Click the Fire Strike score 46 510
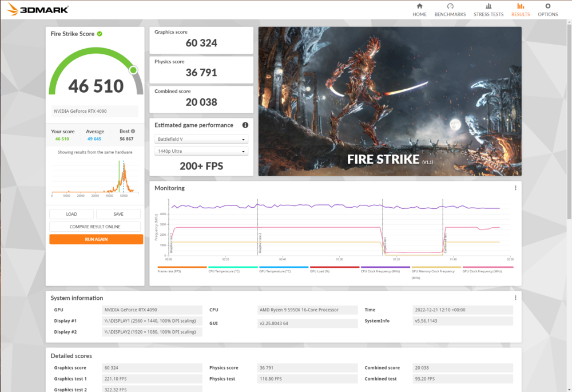 96,86
